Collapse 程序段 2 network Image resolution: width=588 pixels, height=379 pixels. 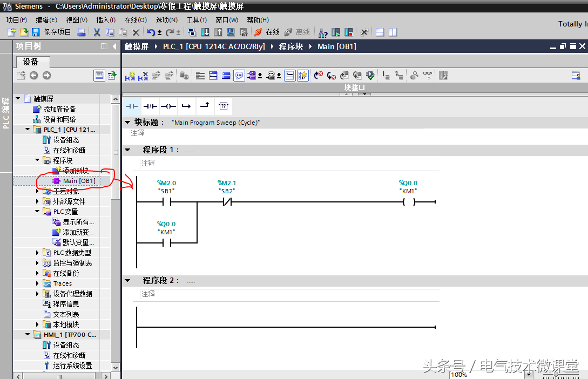tap(127, 280)
